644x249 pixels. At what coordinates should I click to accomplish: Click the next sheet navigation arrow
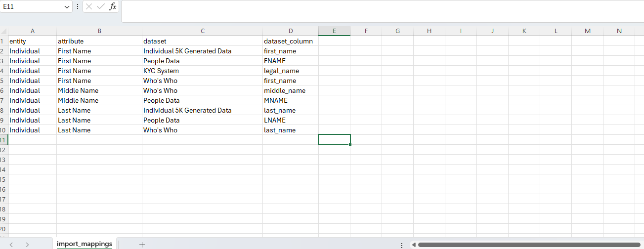[x=27, y=244]
